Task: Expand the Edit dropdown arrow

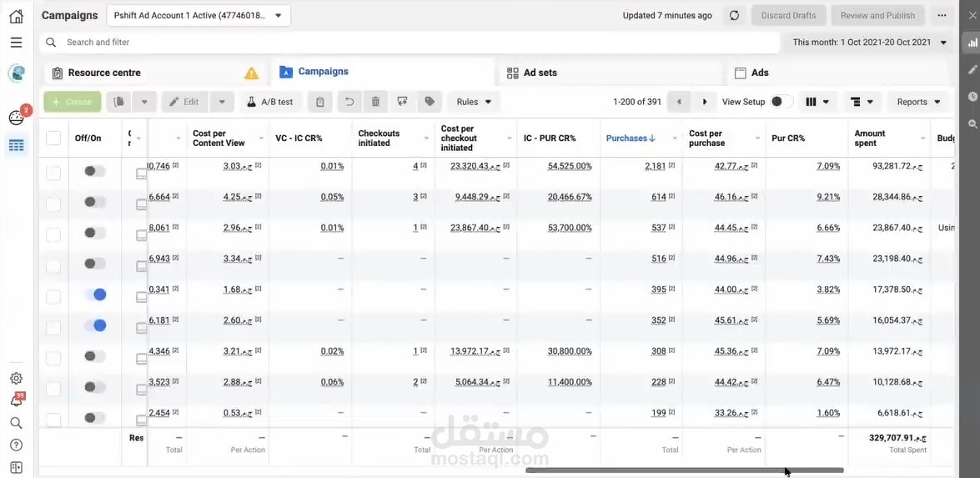Action: 222,102
